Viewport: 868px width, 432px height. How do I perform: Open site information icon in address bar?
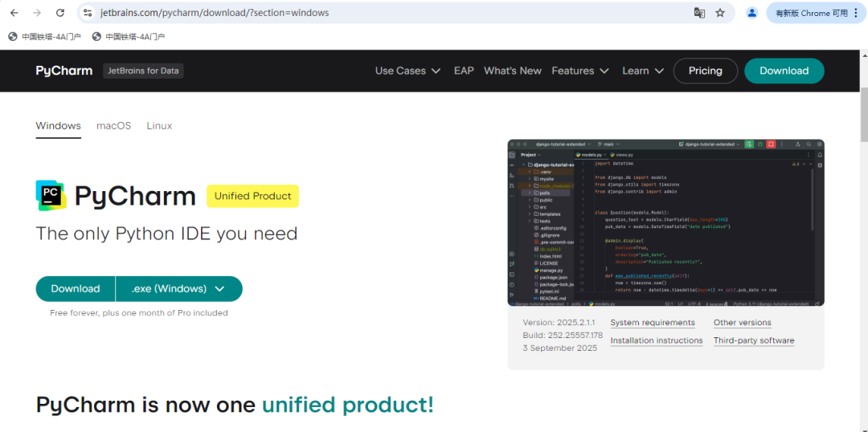(x=87, y=13)
